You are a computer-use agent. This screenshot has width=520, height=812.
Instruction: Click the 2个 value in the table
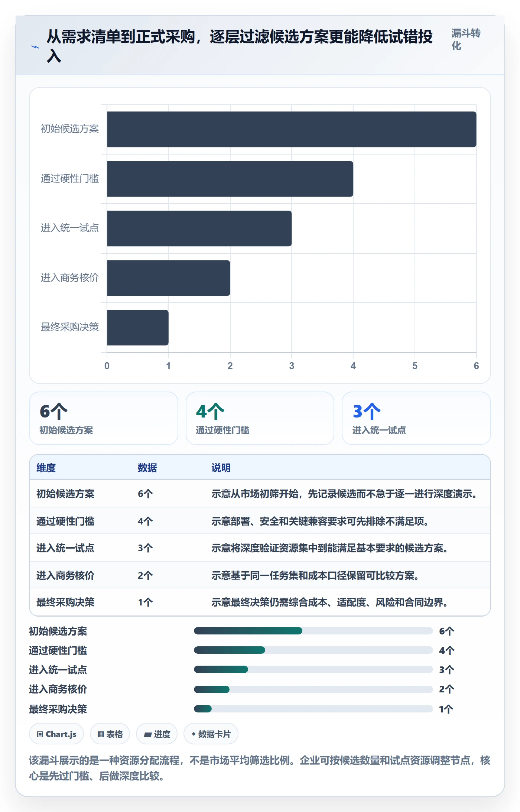(145, 575)
